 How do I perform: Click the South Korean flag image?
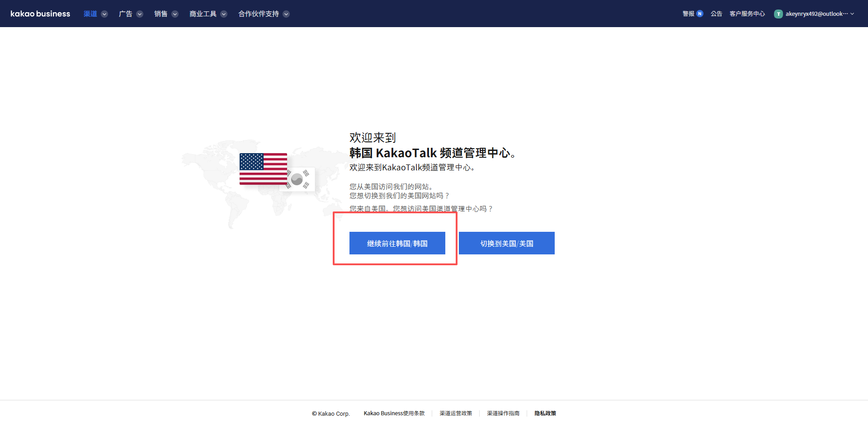tap(299, 180)
